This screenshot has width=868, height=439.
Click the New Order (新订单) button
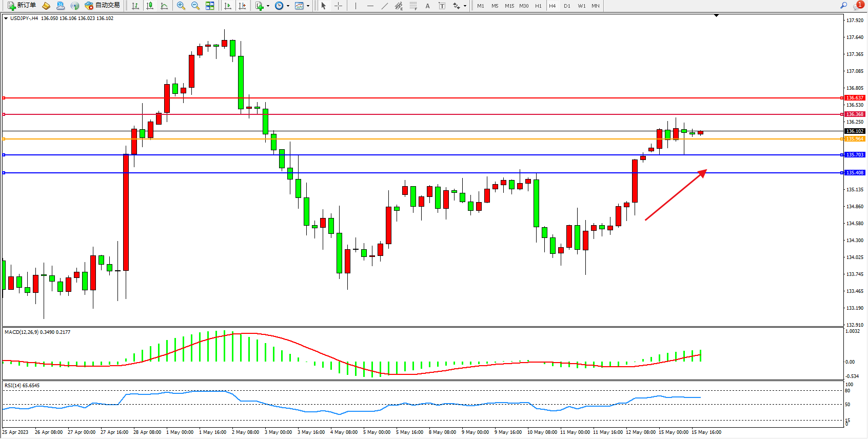[22, 6]
